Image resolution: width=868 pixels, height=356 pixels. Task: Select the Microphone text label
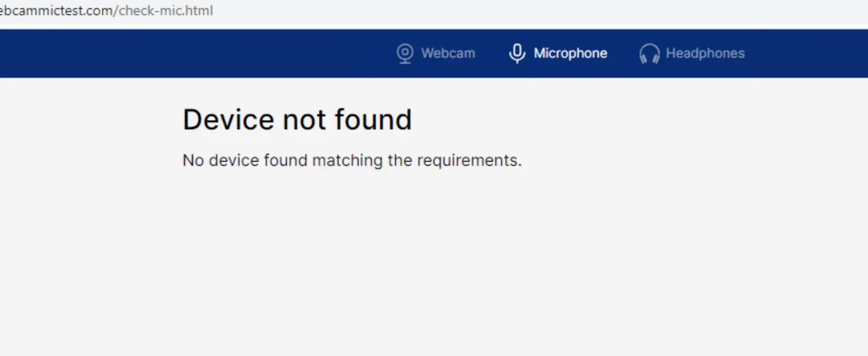tap(570, 53)
